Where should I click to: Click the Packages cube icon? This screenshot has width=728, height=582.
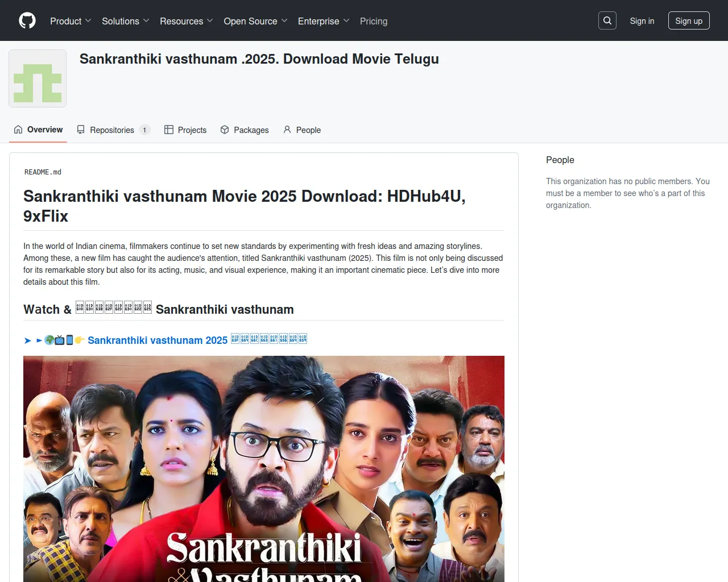[x=225, y=130]
